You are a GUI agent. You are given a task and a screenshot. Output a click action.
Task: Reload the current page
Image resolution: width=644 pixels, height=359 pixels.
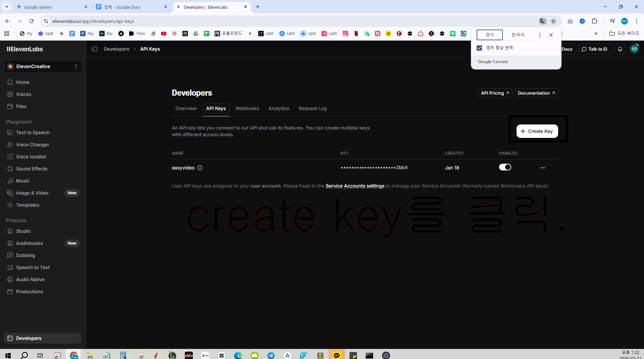click(32, 21)
